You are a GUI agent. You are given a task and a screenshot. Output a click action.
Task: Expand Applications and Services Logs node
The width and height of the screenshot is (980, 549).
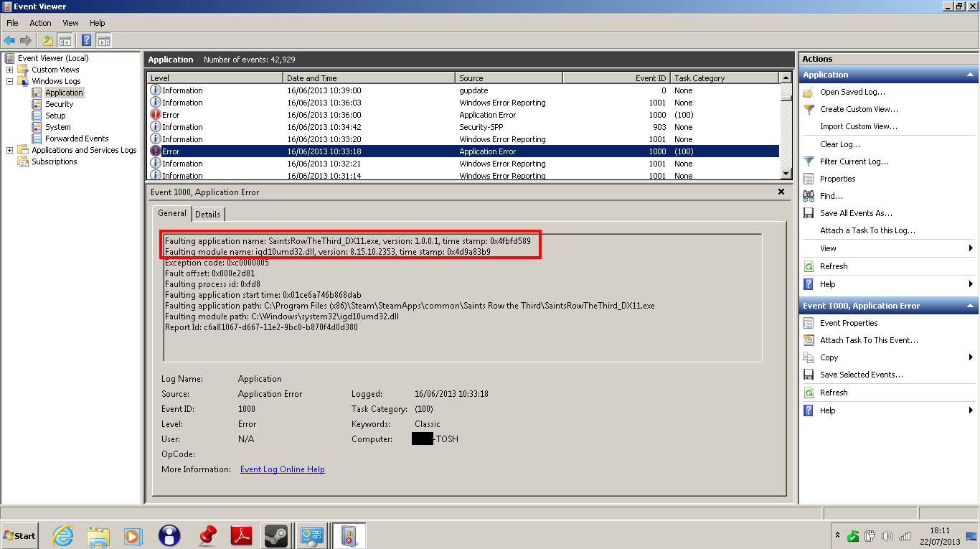click(9, 150)
